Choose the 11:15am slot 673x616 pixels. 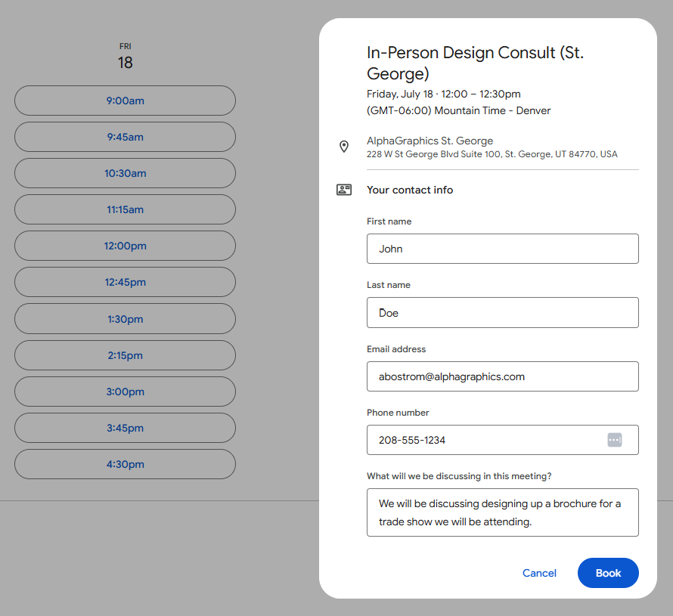pos(125,209)
